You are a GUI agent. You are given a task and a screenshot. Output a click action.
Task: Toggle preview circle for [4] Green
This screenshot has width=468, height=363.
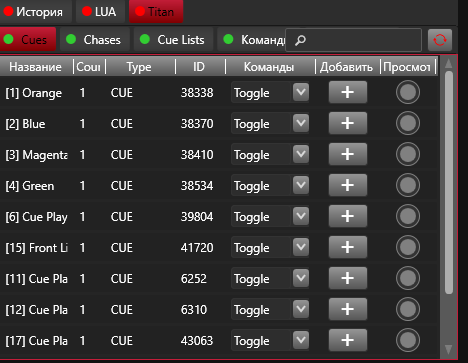[408, 185]
